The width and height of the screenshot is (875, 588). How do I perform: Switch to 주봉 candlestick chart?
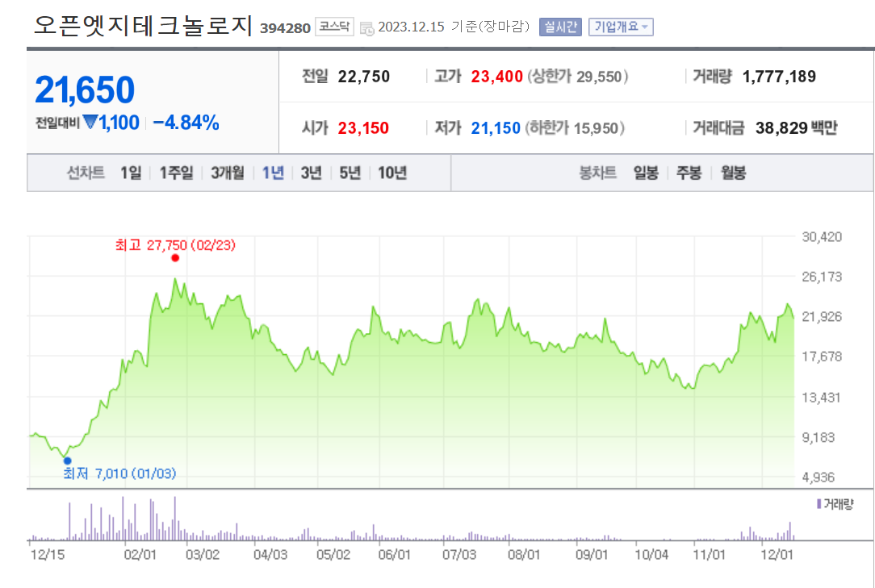(x=689, y=173)
